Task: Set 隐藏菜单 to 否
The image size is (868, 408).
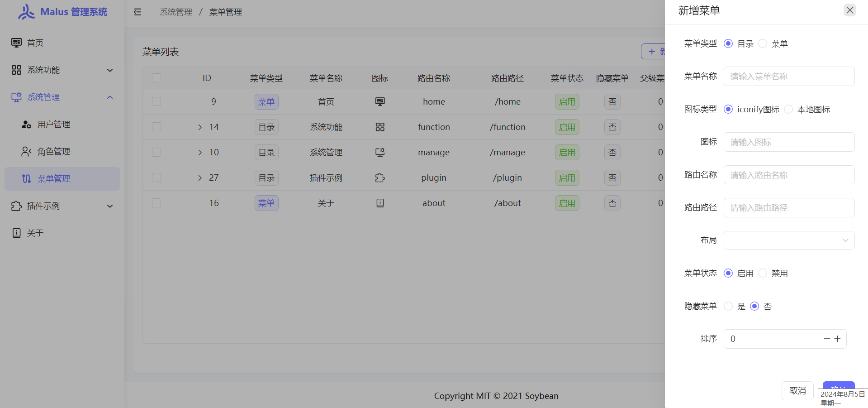Action: (754, 306)
